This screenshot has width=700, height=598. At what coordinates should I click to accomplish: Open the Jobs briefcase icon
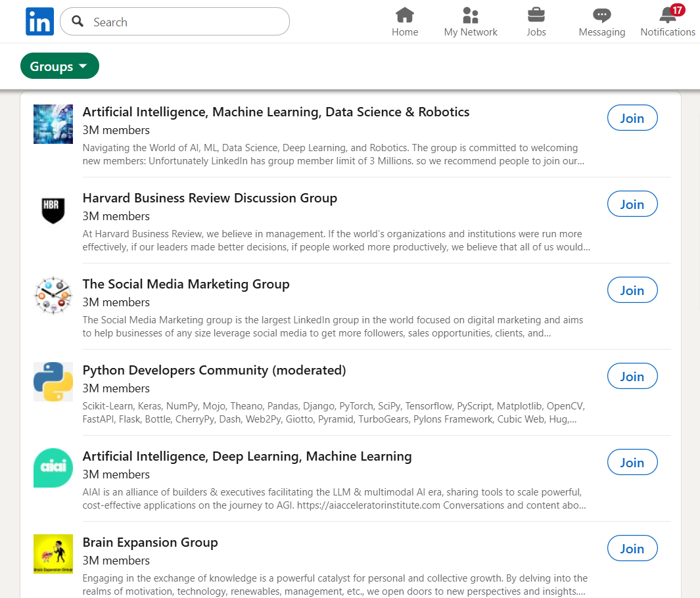(536, 14)
